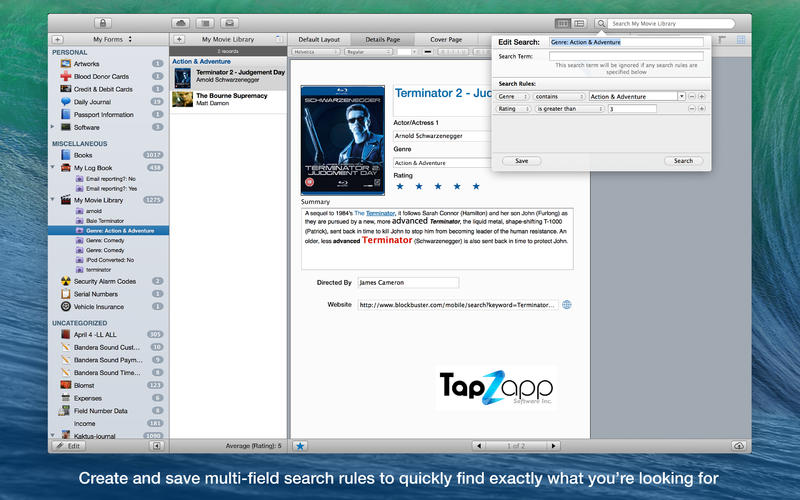Click the Directed By field
Image resolution: width=800 pixels, height=500 pixels.
pos(408,283)
